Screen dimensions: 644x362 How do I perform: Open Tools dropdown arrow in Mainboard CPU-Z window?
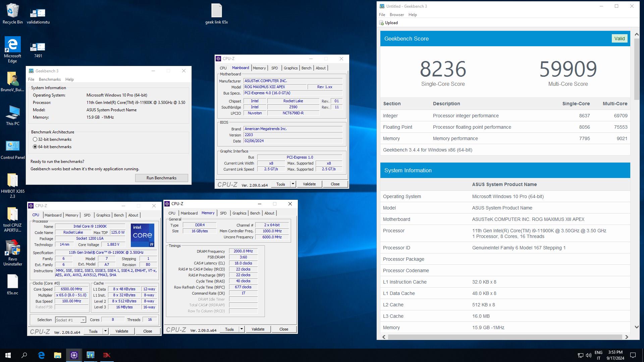(293, 184)
